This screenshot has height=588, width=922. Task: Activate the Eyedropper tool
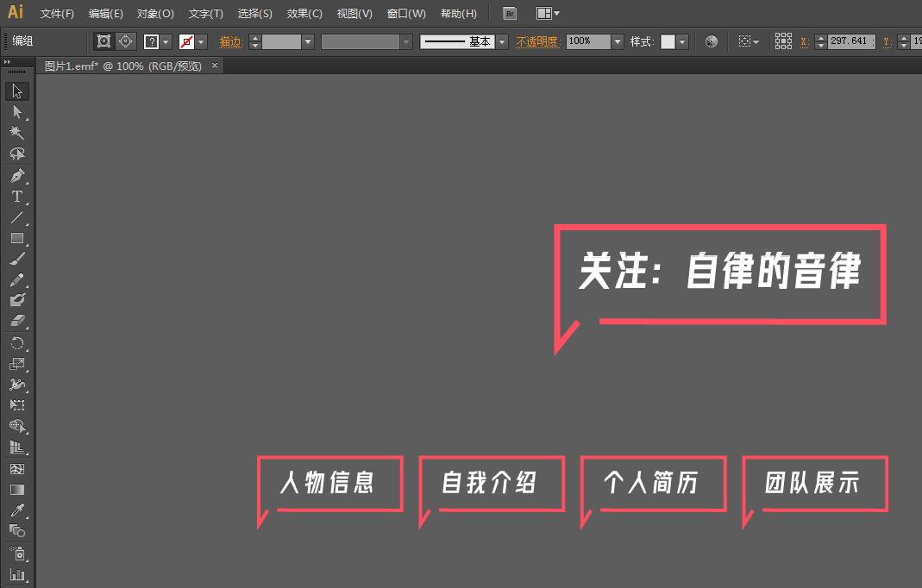16,510
